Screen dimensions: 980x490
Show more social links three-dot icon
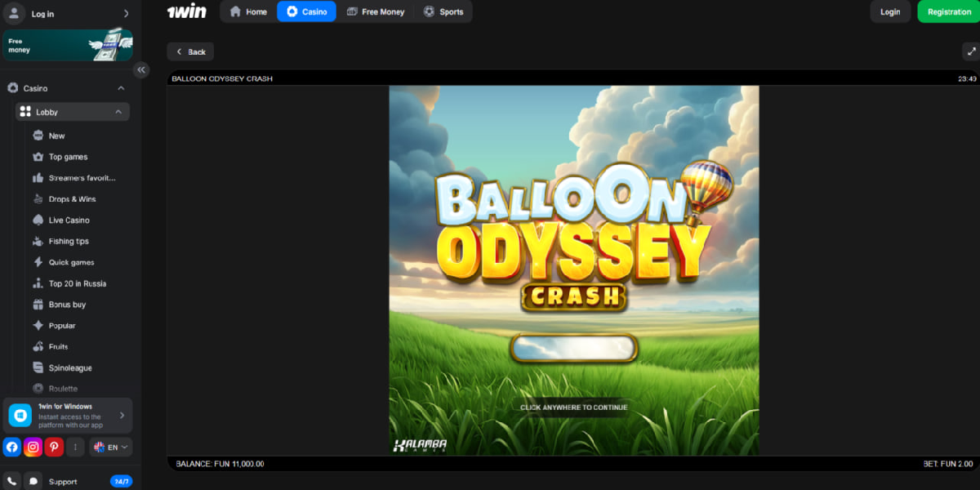pyautogui.click(x=75, y=447)
